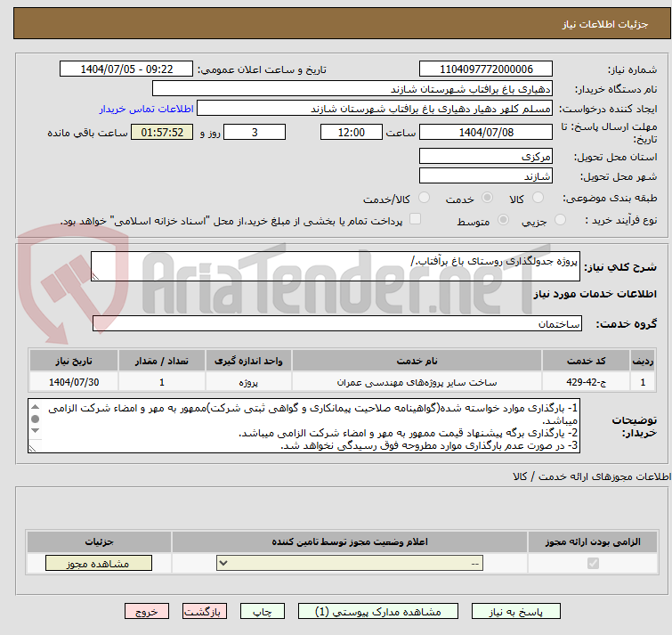Click the مشاهده مجوز button
The height and width of the screenshot is (635, 672).
(x=99, y=564)
